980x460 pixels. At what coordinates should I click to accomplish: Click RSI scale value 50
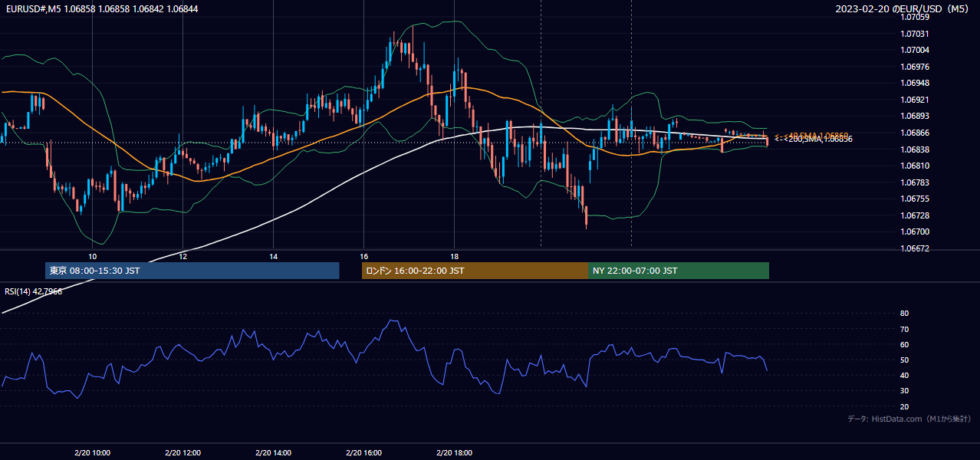point(904,360)
